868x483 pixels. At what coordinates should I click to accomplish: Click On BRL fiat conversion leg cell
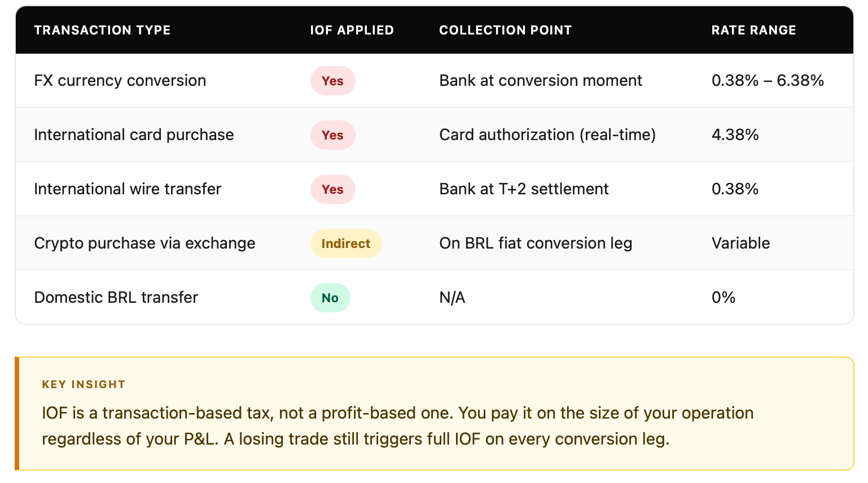(x=536, y=243)
